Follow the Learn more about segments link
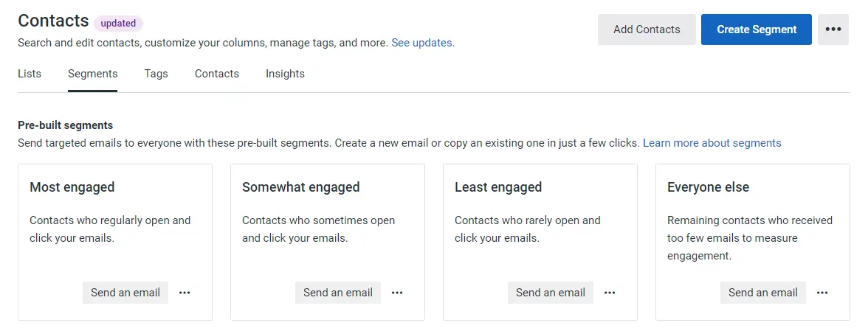868x331 pixels. 712,143
